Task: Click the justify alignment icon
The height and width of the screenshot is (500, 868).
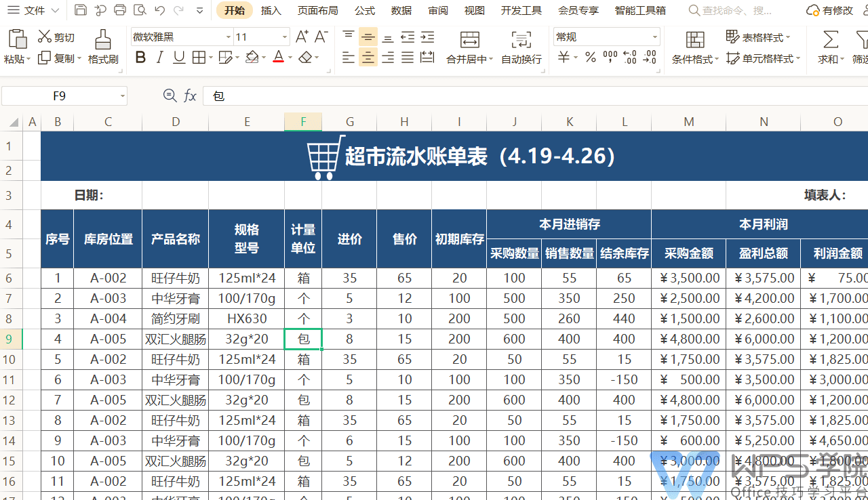Action: tap(408, 58)
